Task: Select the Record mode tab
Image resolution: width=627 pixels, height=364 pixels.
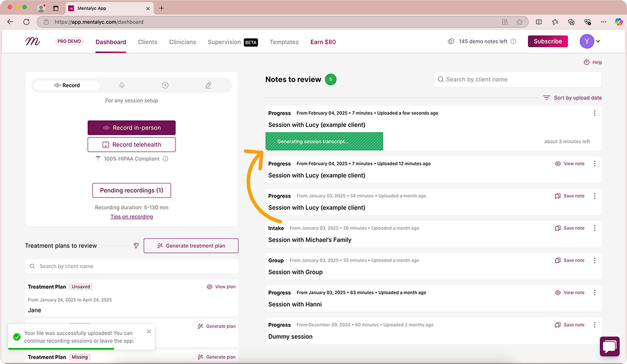Action: click(x=67, y=85)
